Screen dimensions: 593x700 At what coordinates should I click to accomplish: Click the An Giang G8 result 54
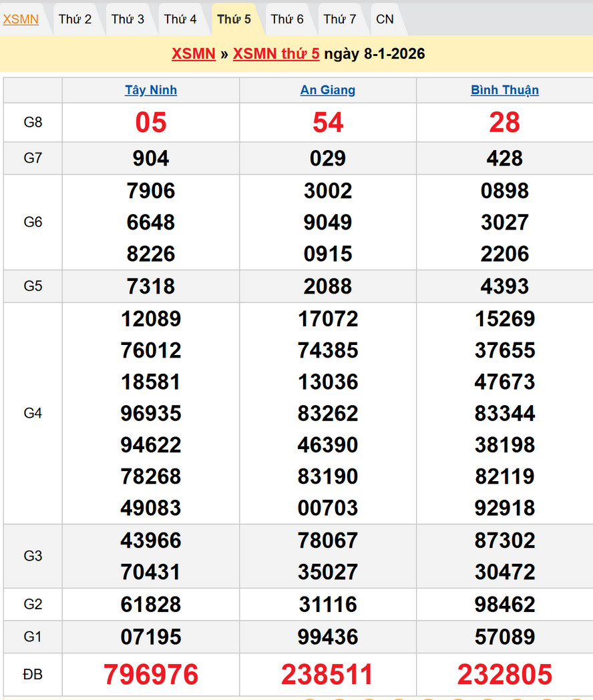tap(328, 123)
